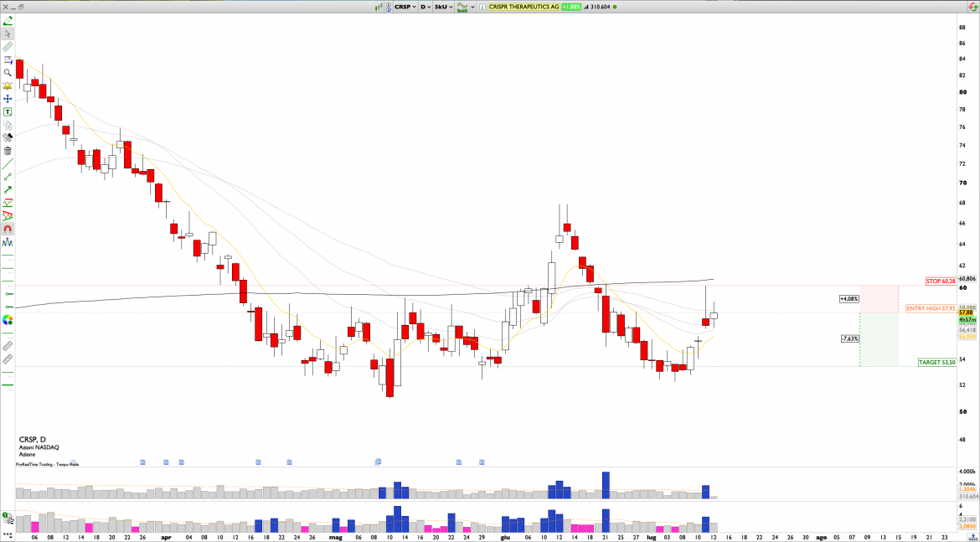Select the pencil drawing tool

tap(8, 20)
